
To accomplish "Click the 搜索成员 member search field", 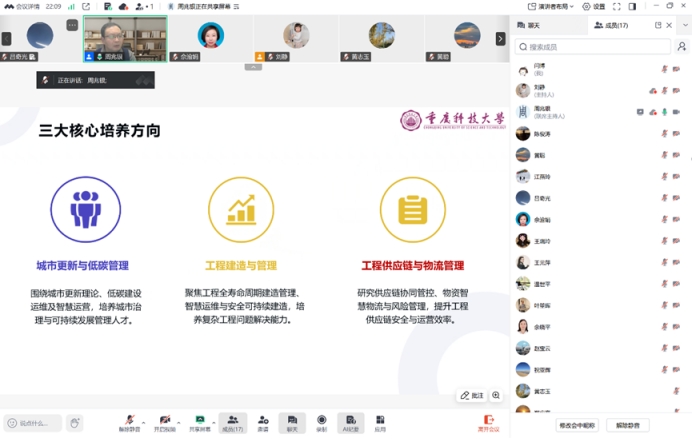I will point(595,47).
